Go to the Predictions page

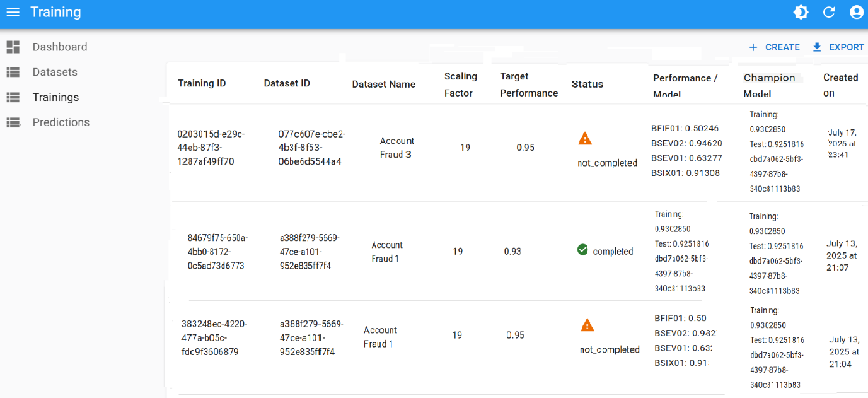[x=61, y=122]
